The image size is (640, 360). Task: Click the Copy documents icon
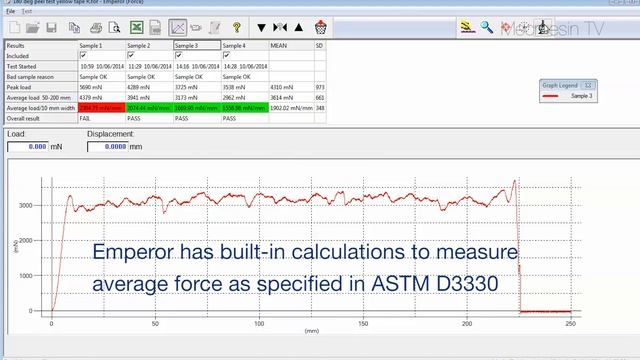point(74,28)
